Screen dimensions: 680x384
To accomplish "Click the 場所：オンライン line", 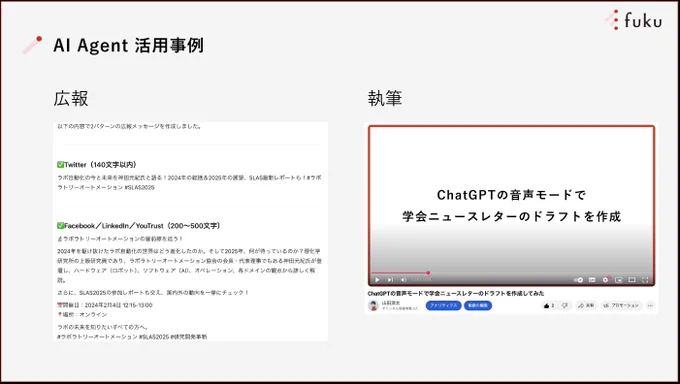I will pyautogui.click(x=82, y=314).
